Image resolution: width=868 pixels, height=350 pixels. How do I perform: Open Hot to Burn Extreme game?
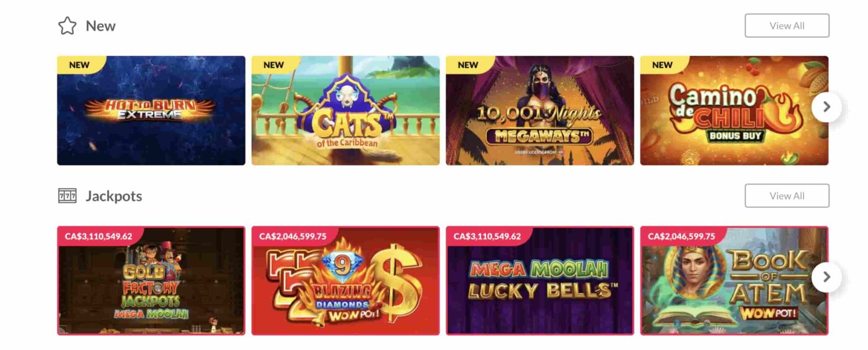tap(151, 110)
